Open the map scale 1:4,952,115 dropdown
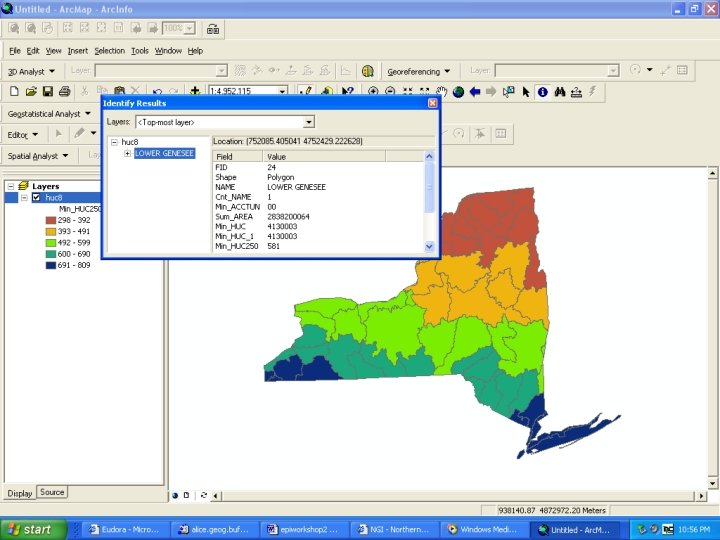Viewport: 720px width, 540px height. pyautogui.click(x=282, y=91)
